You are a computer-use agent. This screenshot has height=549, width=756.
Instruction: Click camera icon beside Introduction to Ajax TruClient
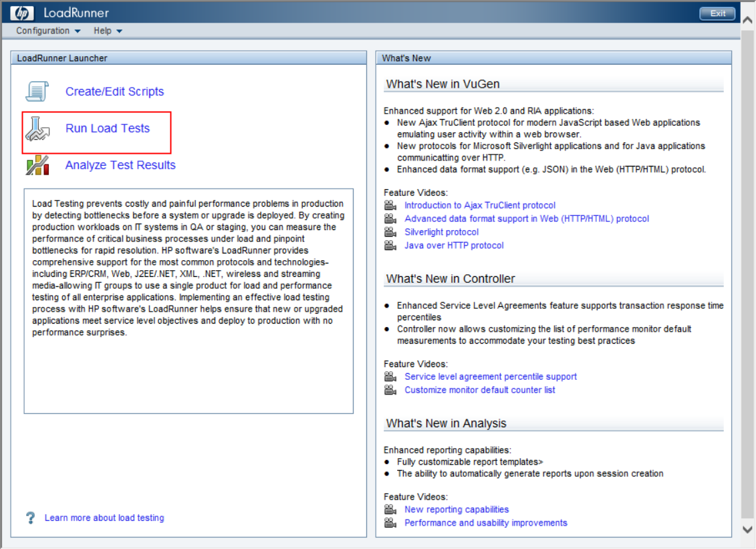point(390,205)
